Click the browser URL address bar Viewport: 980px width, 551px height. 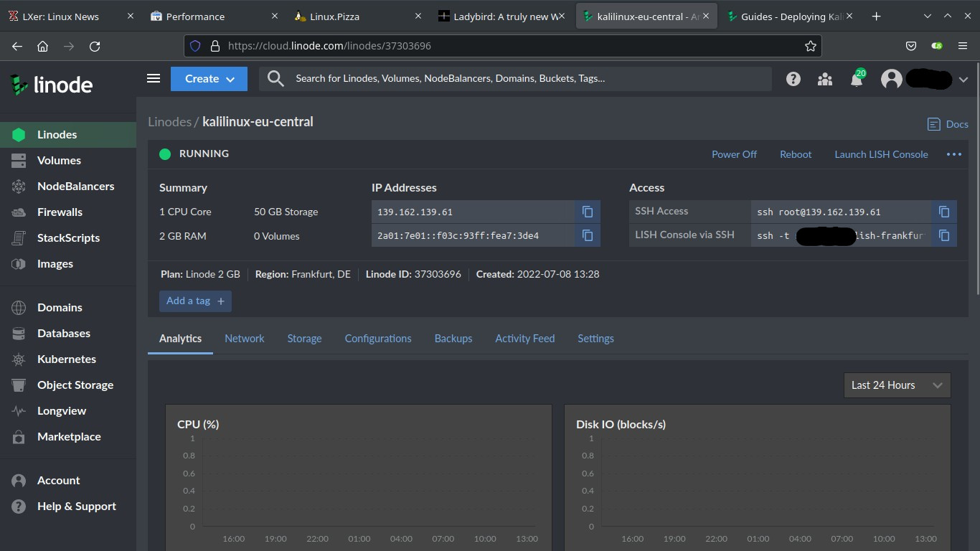502,46
